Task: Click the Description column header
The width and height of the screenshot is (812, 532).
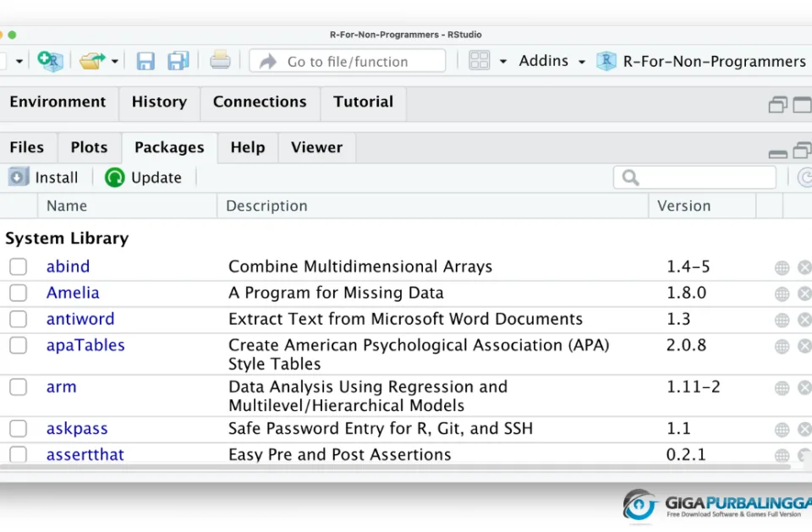Action: [x=432, y=206]
